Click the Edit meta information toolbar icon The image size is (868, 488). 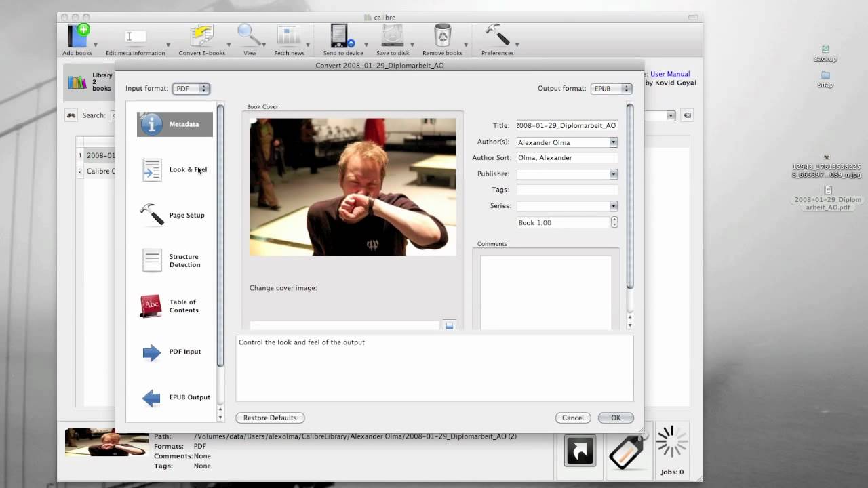[135, 37]
